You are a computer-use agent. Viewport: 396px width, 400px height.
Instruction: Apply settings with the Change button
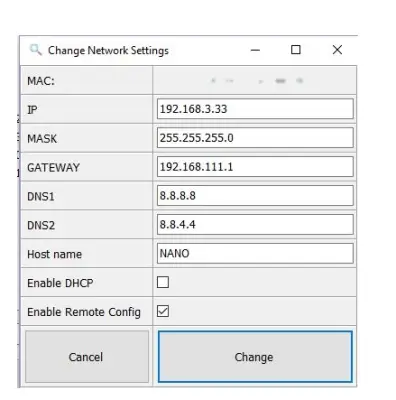[255, 357]
